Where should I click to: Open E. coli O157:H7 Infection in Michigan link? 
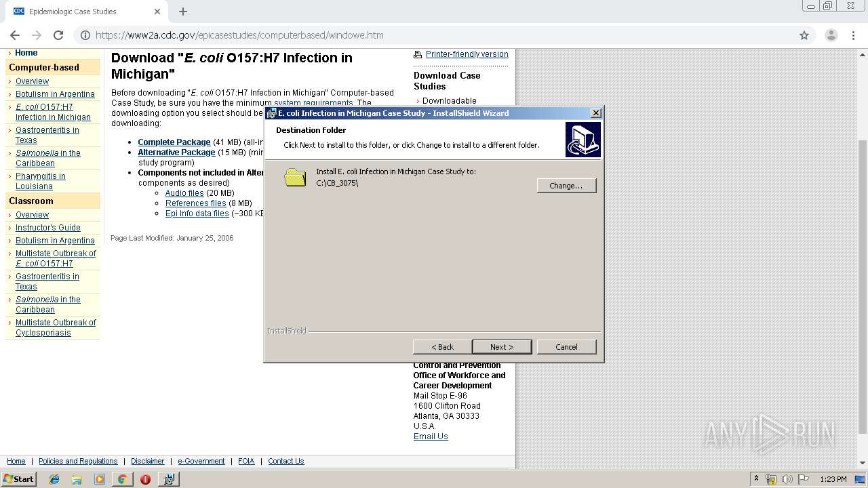click(53, 112)
